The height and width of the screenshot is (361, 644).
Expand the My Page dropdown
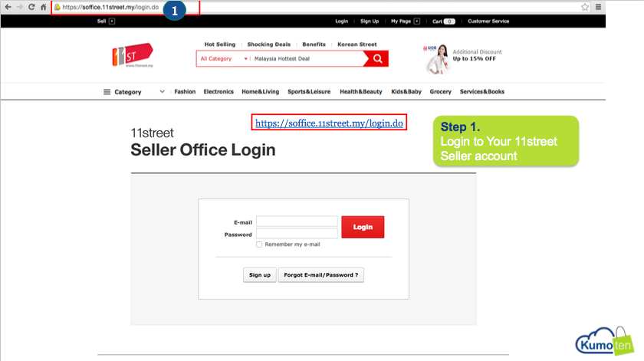[x=417, y=21]
